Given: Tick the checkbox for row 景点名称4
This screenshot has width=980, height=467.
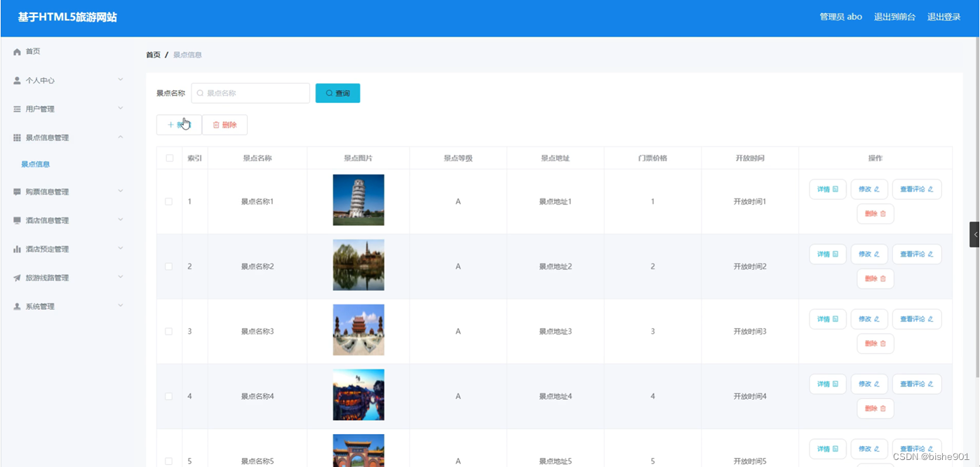Looking at the screenshot, I should [168, 396].
